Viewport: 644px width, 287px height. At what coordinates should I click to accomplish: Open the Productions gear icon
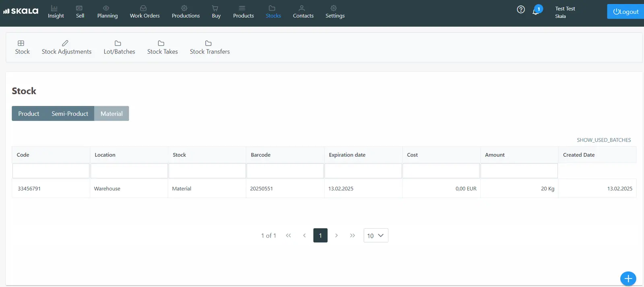coord(184,8)
